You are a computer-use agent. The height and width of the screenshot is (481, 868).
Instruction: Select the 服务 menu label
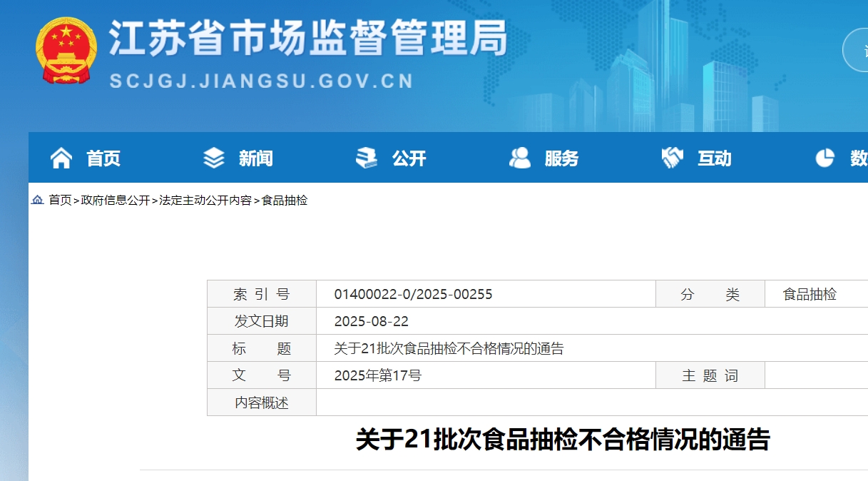coord(561,158)
